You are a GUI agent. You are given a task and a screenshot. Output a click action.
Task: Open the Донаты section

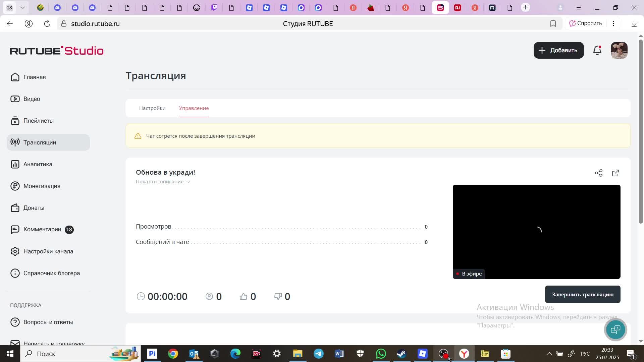point(34,207)
